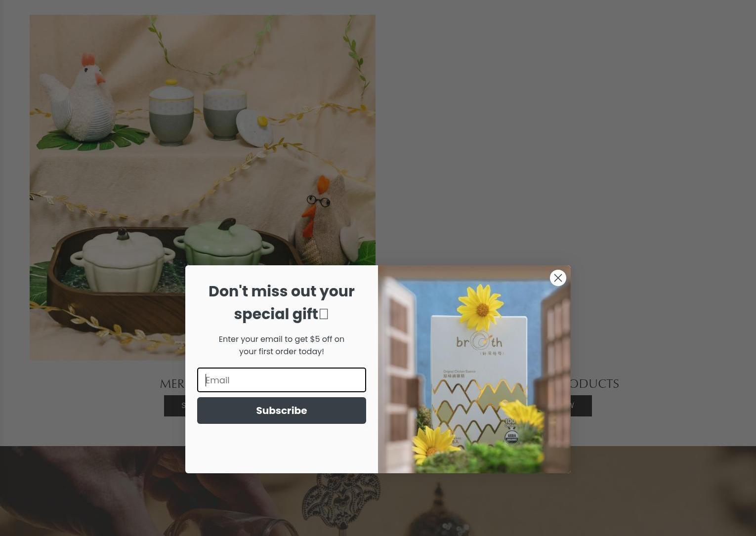The width and height of the screenshot is (756, 536).
Task: Close the special gift popup
Action: (558, 278)
